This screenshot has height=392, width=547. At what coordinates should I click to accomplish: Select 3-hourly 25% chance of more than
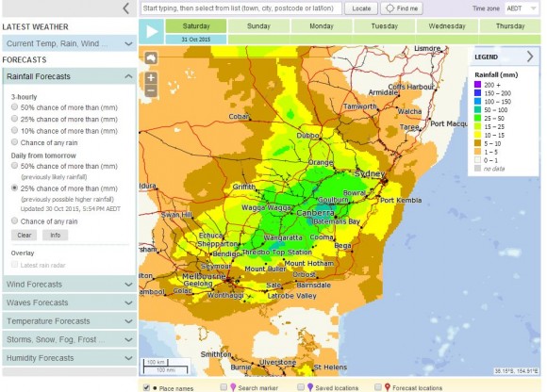pyautogui.click(x=14, y=119)
